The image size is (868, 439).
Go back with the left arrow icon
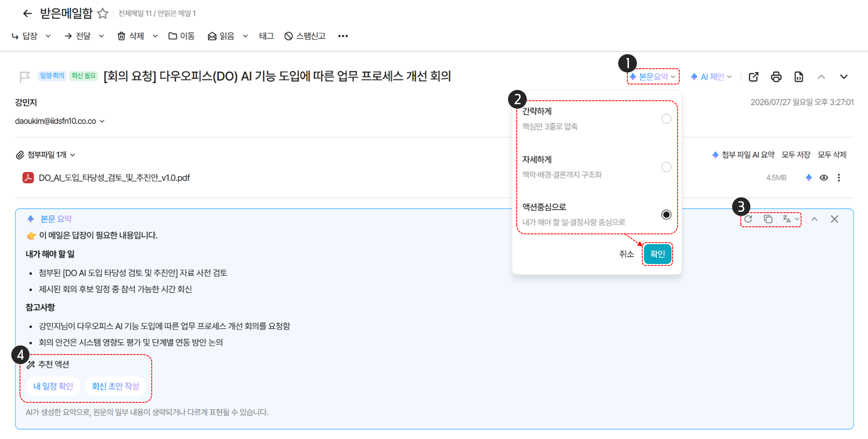(27, 14)
